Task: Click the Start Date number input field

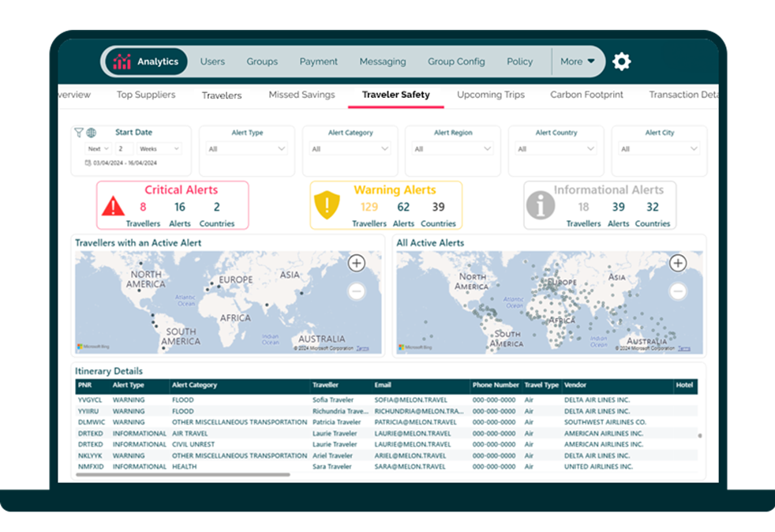Action: 125,148
